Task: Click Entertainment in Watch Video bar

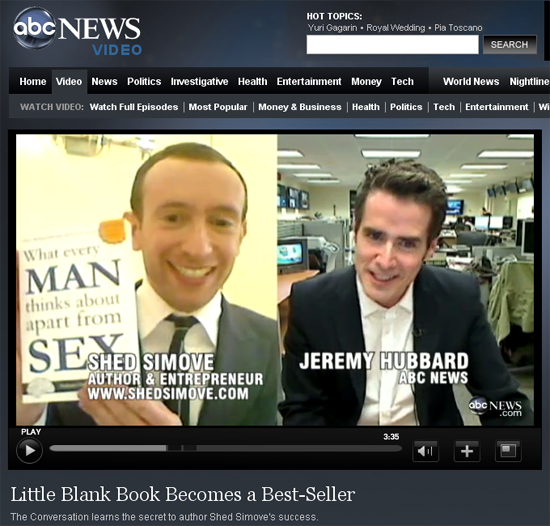Action: click(497, 107)
